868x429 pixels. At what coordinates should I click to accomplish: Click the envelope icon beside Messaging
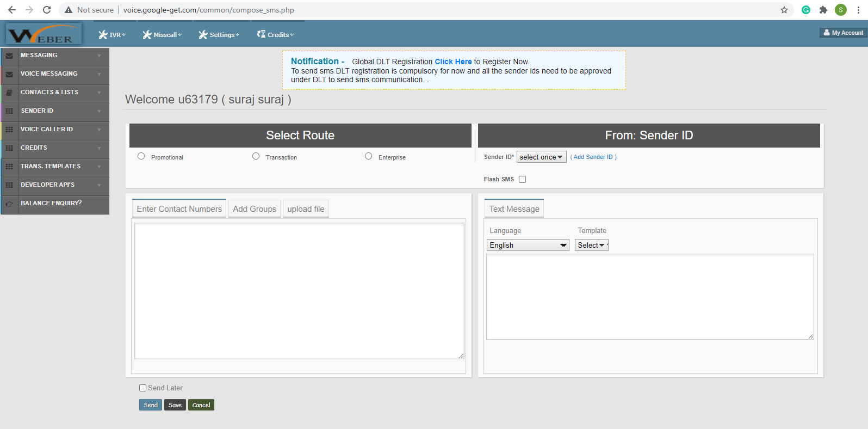[x=9, y=56]
